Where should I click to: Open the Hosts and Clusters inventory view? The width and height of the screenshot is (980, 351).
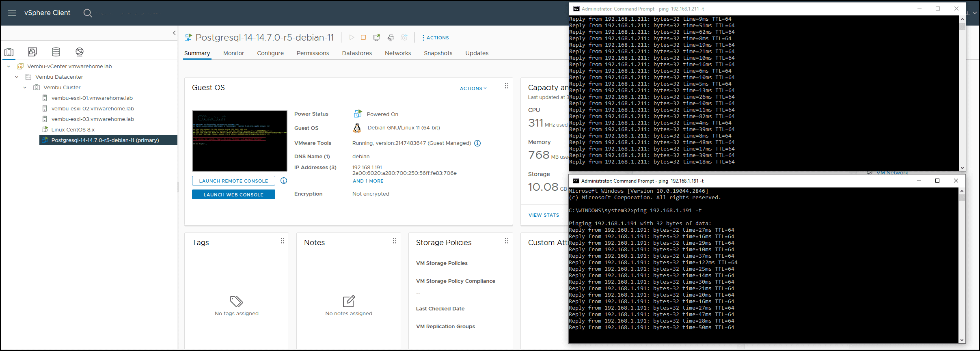(9, 52)
